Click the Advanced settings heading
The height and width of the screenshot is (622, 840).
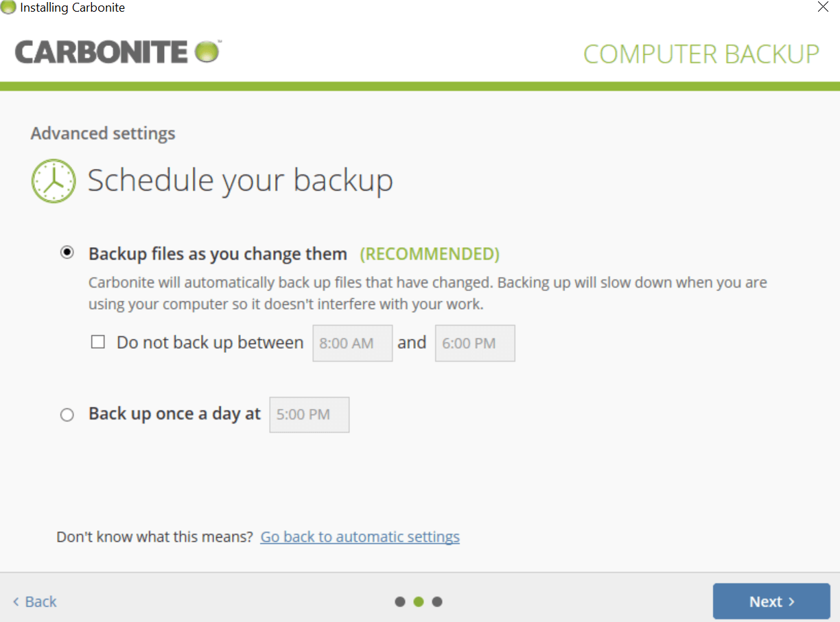click(102, 133)
